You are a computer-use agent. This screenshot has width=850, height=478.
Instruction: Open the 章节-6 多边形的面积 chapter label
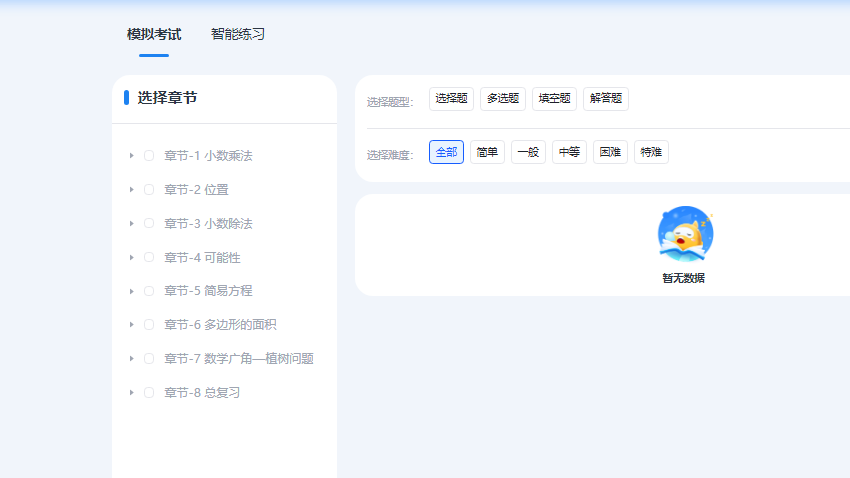[x=220, y=325]
